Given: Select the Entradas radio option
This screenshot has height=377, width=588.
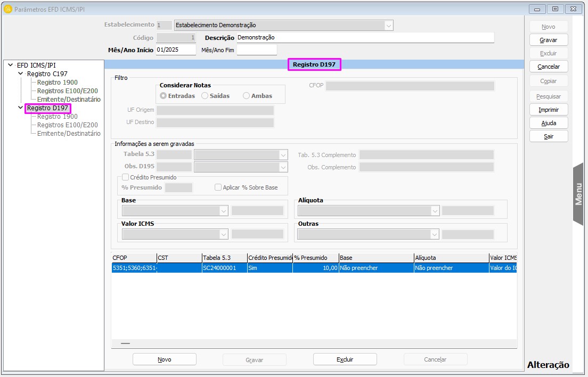Looking at the screenshot, I should point(164,96).
